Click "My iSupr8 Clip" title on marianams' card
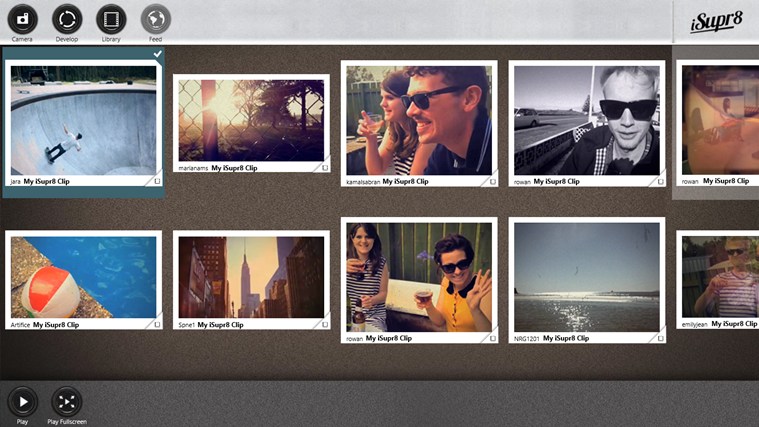This screenshot has height=427, width=759. (x=234, y=168)
